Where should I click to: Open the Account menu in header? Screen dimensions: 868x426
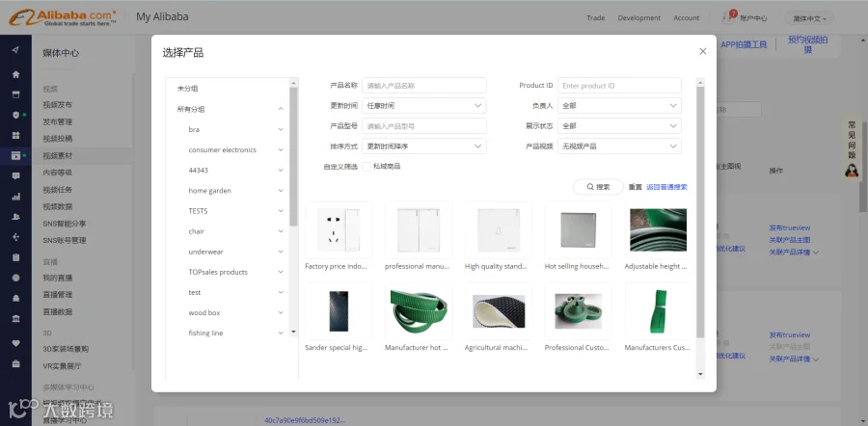point(687,17)
